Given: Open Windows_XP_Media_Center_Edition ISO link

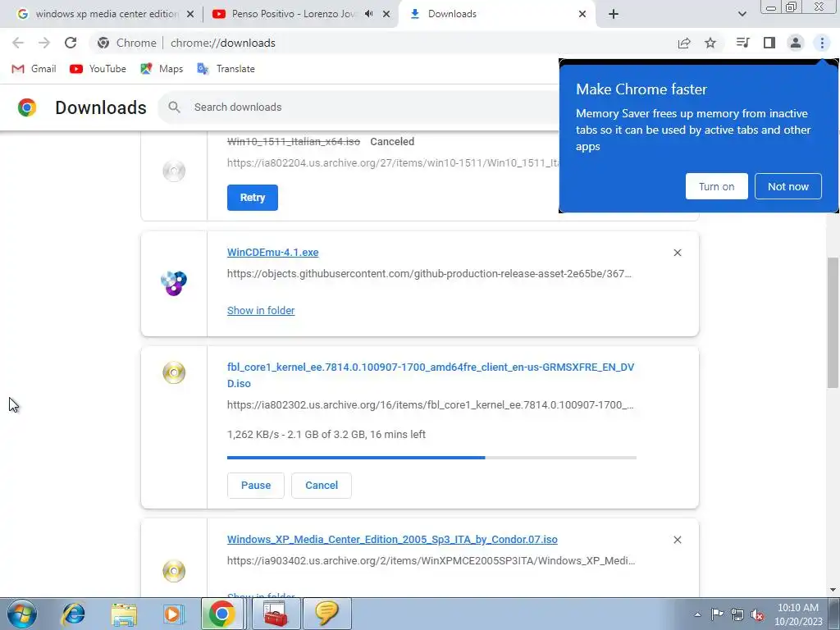Looking at the screenshot, I should [x=392, y=540].
